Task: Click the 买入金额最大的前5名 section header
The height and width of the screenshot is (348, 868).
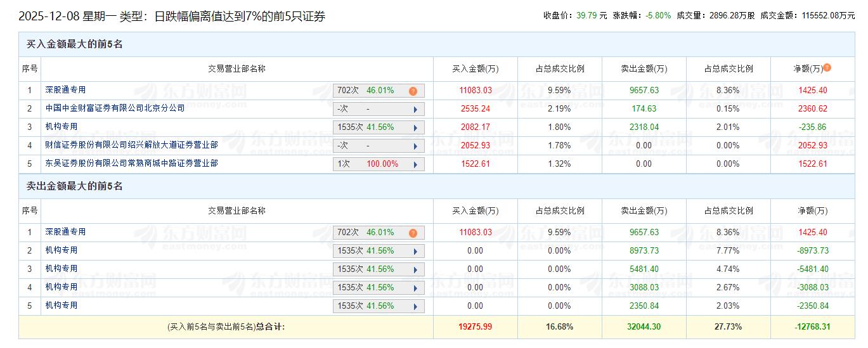Action: 74,44
